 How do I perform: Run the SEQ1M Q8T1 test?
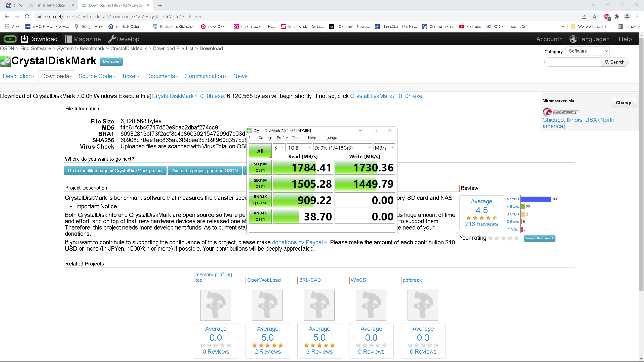(x=260, y=167)
